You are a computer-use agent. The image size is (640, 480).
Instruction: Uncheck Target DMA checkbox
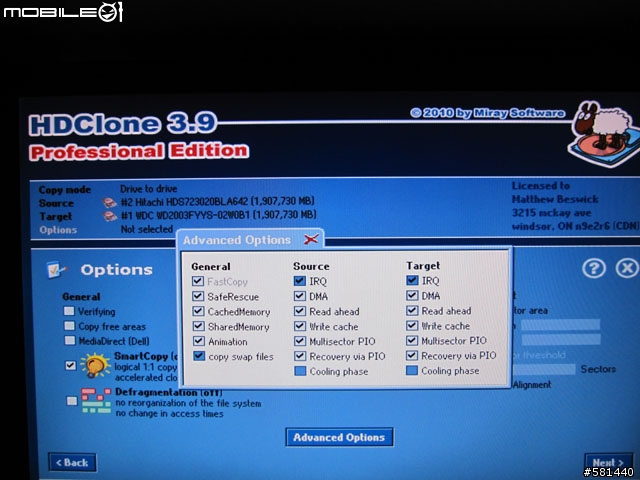(412, 295)
